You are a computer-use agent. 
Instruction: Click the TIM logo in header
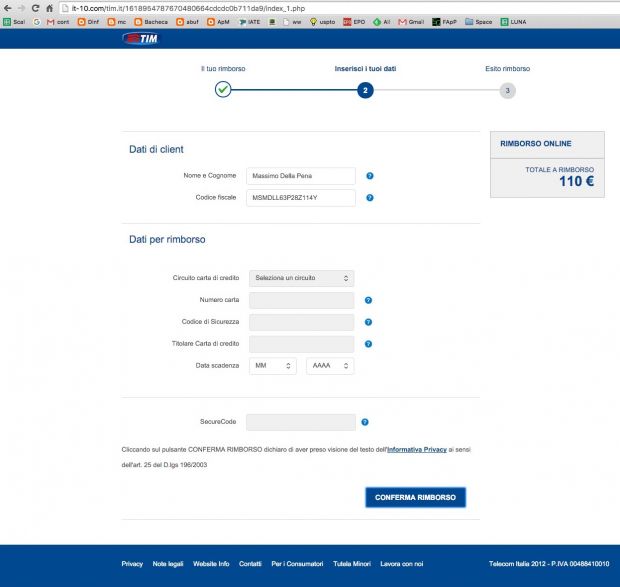pyautogui.click(x=141, y=39)
